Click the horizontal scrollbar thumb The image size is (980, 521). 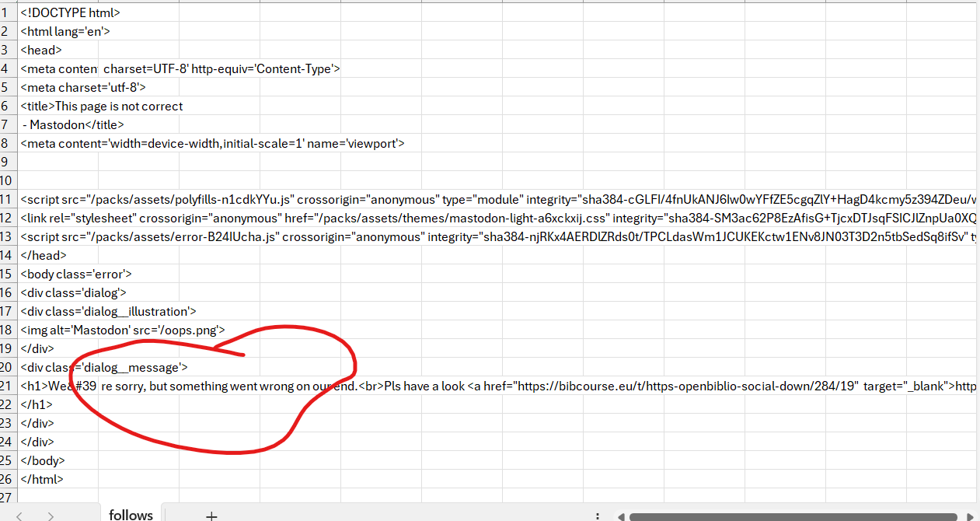pyautogui.click(x=793, y=516)
